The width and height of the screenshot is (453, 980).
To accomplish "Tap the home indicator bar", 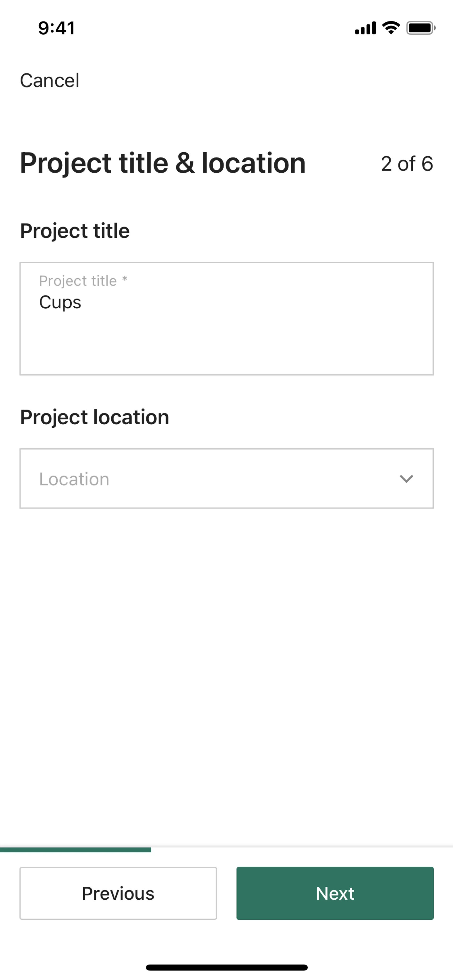I will tap(226, 968).
